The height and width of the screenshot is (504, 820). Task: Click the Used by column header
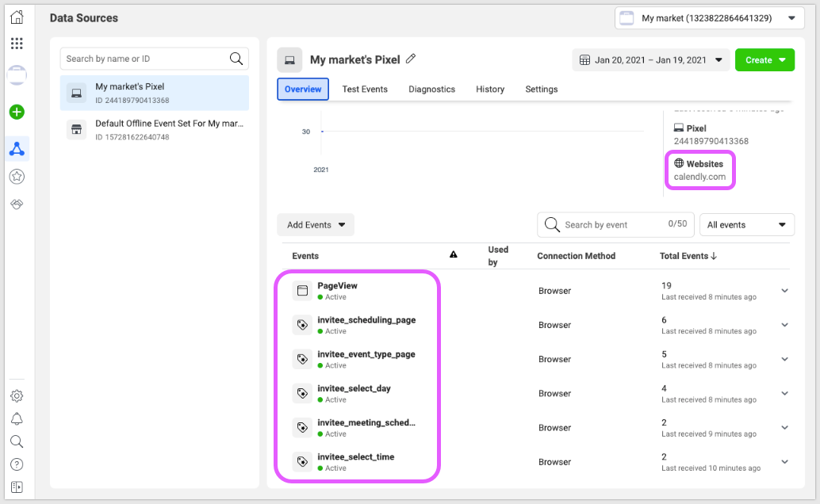click(x=498, y=256)
